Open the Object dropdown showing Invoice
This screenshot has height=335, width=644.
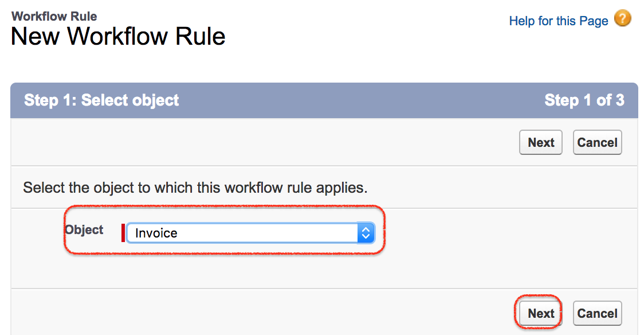click(x=250, y=233)
